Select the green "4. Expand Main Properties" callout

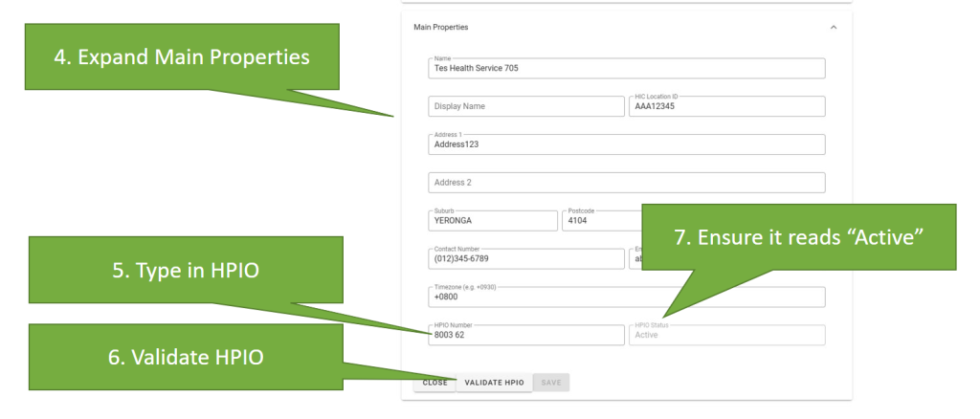182,57
